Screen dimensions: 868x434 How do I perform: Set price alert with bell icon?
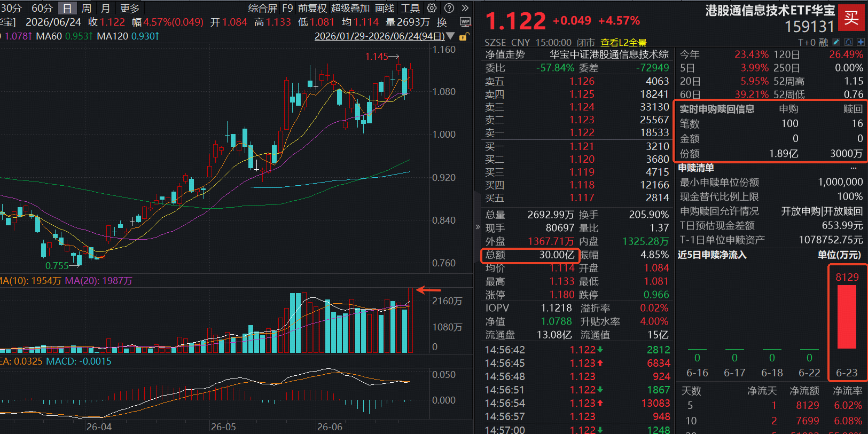[x=849, y=42]
